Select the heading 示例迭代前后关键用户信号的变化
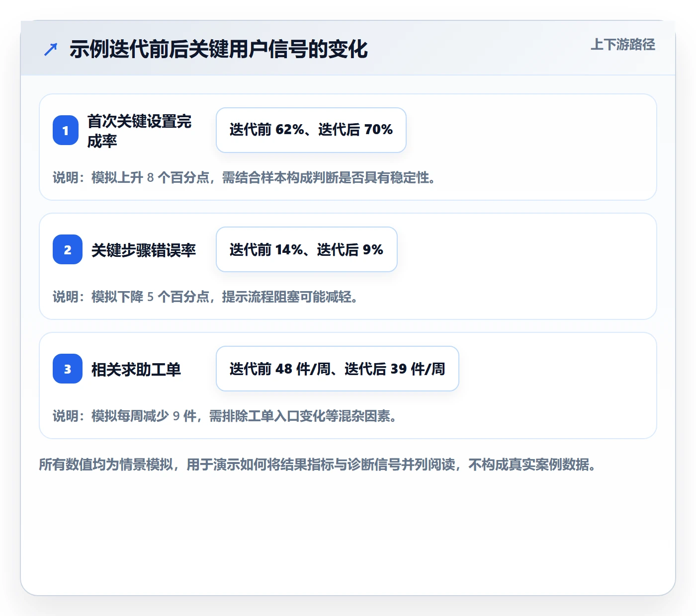 [219, 49]
